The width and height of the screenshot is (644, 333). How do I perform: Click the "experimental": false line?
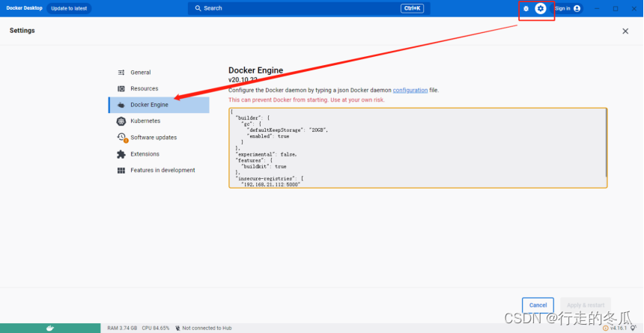[x=266, y=154]
